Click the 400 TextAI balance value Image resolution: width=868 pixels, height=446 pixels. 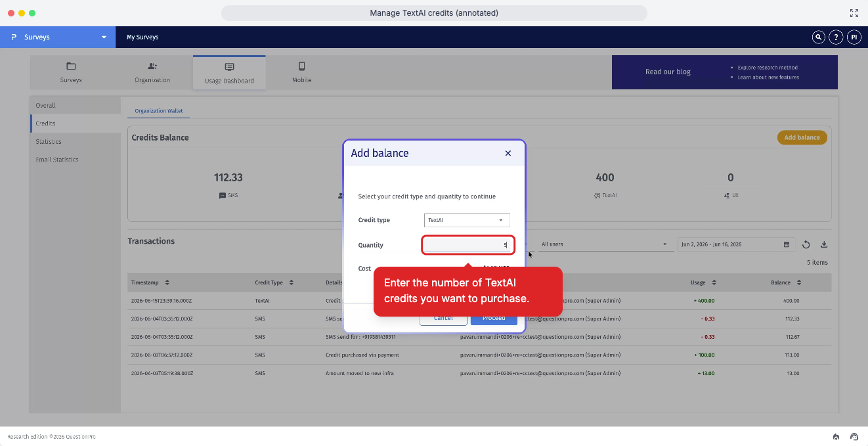point(605,177)
